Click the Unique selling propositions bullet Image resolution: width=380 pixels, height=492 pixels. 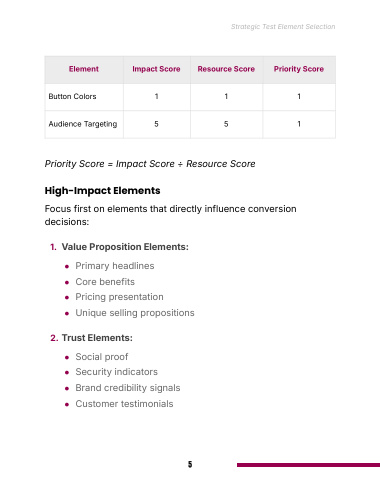pyautogui.click(x=135, y=313)
